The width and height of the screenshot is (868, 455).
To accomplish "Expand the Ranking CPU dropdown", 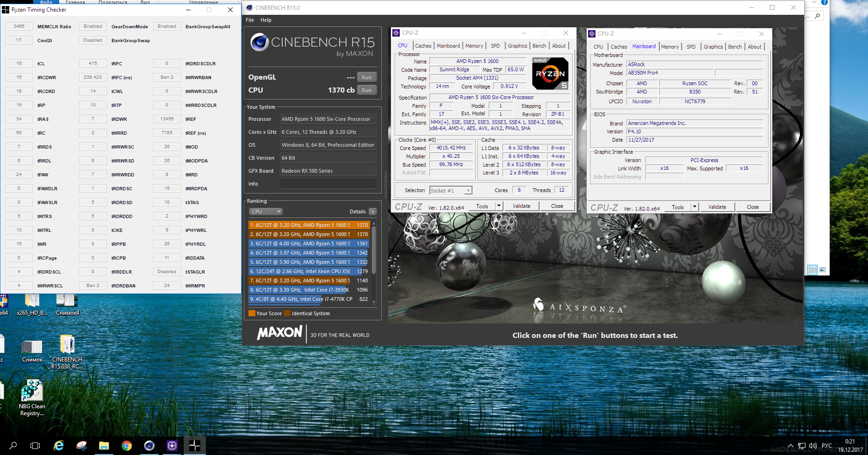I will click(x=266, y=212).
